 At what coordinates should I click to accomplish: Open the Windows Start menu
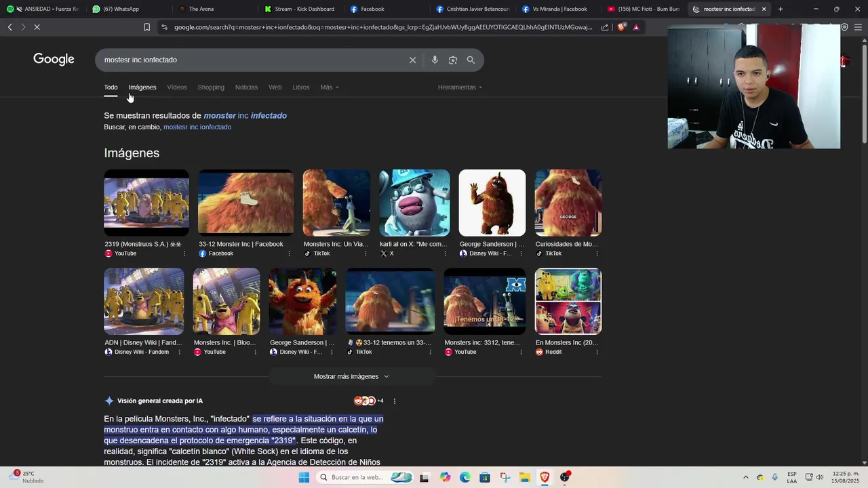click(304, 477)
